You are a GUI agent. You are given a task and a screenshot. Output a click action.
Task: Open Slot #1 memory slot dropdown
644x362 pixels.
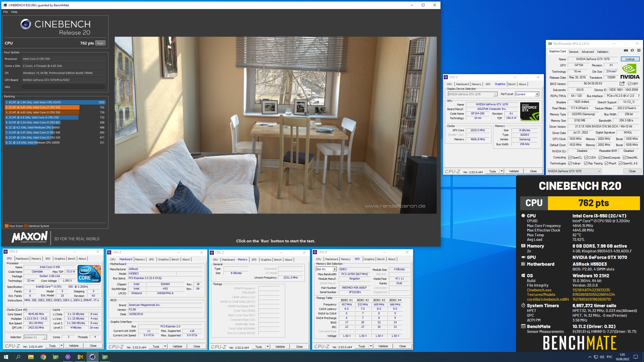point(326,269)
